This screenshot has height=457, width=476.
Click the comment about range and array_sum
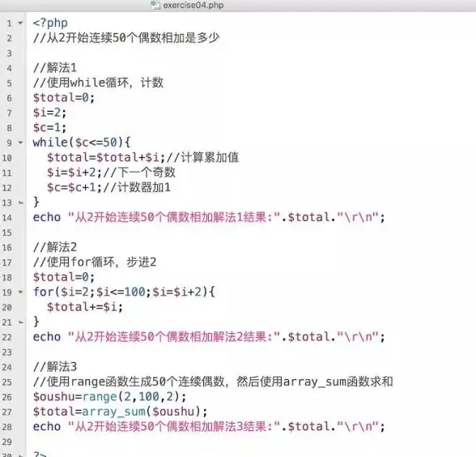pos(213,382)
